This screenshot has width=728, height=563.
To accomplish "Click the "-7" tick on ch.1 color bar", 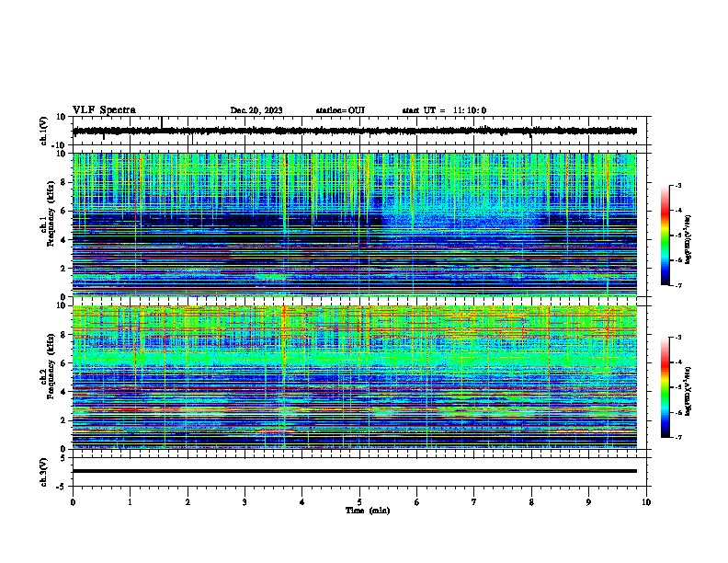I will tap(677, 285).
